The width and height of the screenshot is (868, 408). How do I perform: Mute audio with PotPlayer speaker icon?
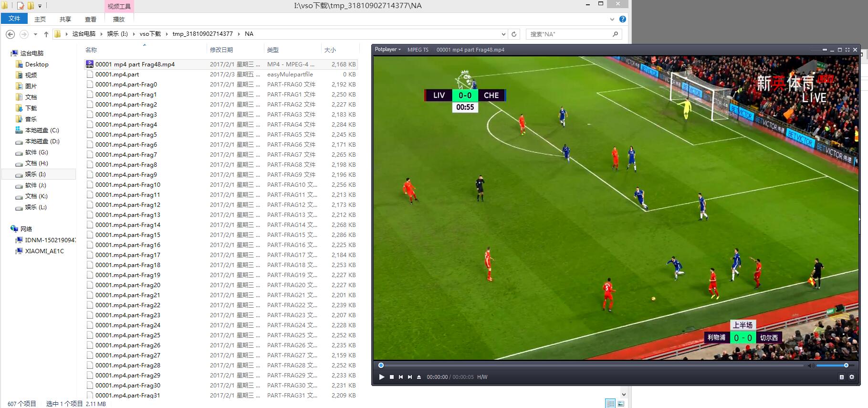click(x=811, y=365)
